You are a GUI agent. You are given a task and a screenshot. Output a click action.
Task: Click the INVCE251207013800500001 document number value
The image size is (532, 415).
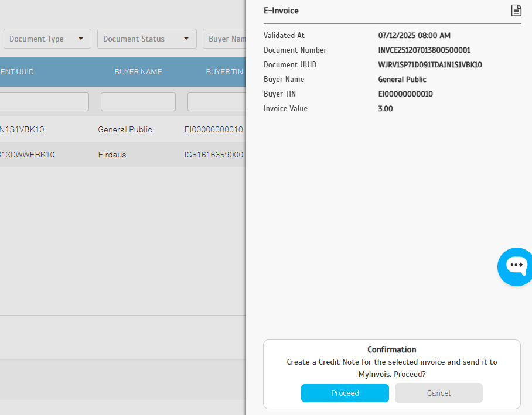424,50
